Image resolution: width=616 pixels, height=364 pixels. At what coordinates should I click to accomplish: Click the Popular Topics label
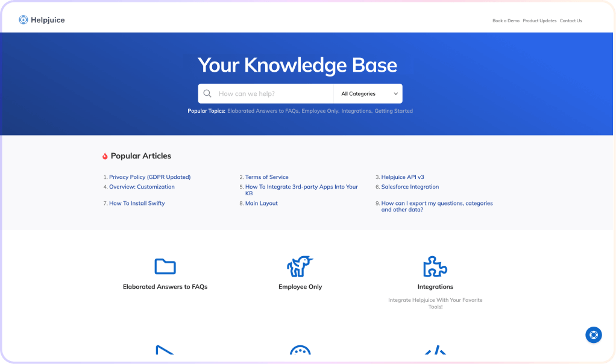(x=206, y=111)
